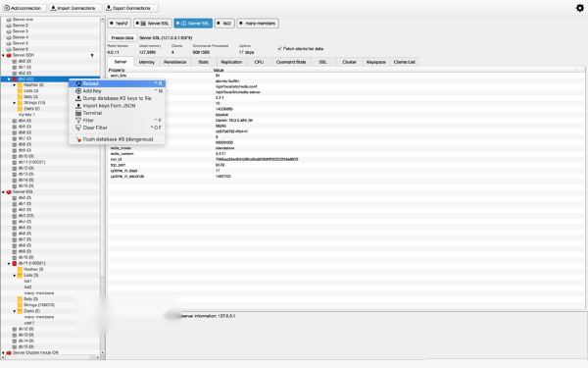Open the Command Stats tab

tap(291, 62)
